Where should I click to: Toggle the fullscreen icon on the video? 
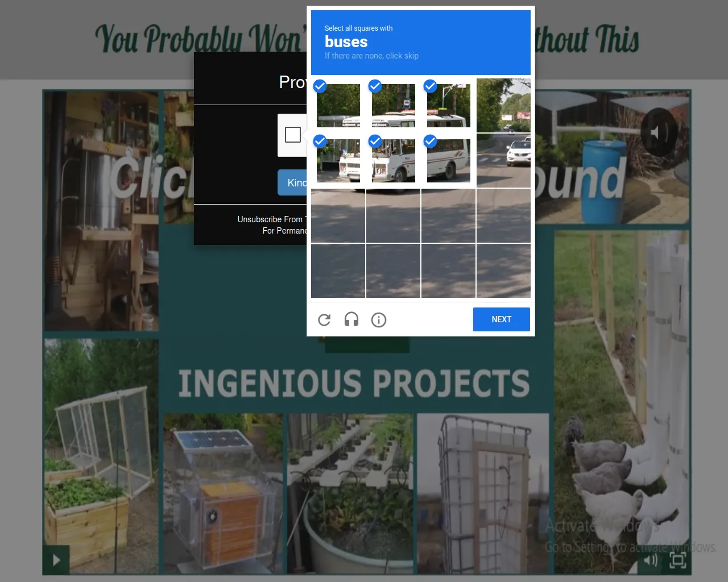pyautogui.click(x=678, y=560)
